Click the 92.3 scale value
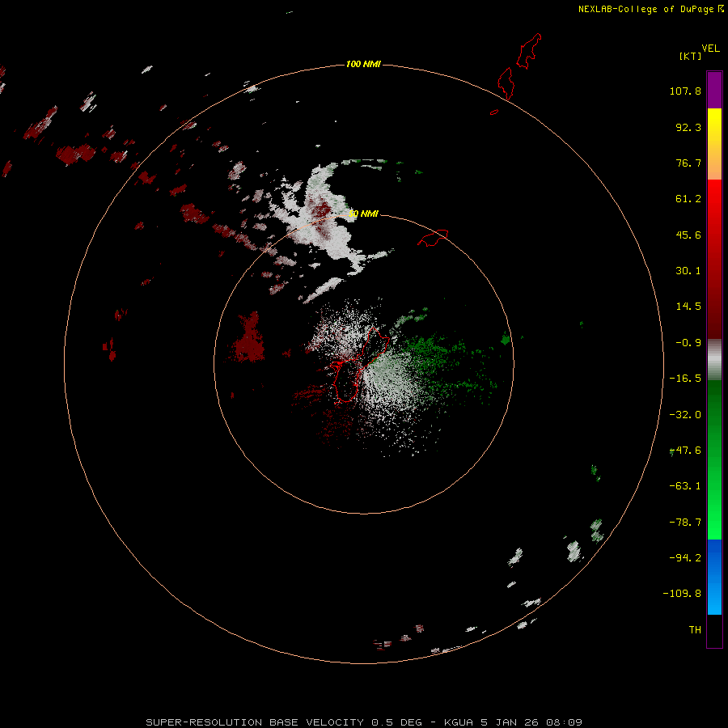Screen dimensions: 728x728 click(688, 127)
